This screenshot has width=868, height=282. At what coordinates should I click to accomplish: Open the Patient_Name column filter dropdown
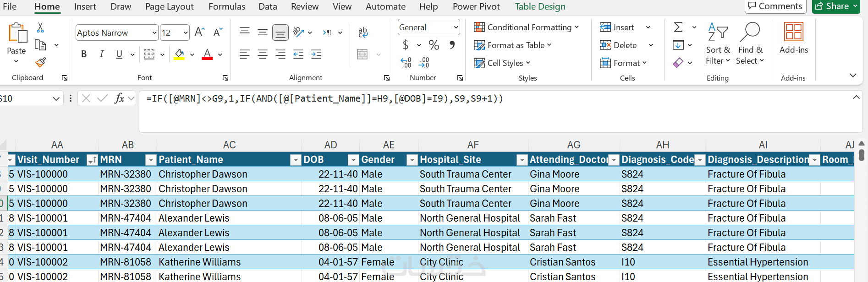click(x=295, y=160)
